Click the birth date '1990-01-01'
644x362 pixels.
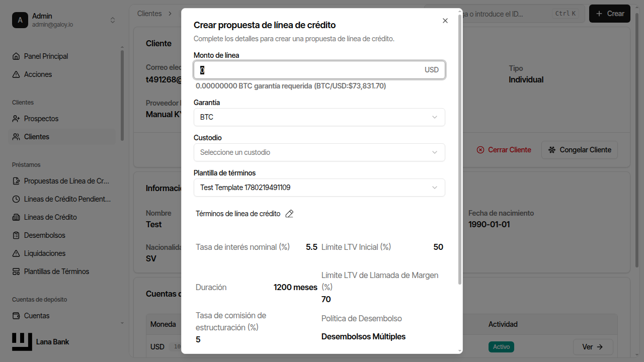489,224
